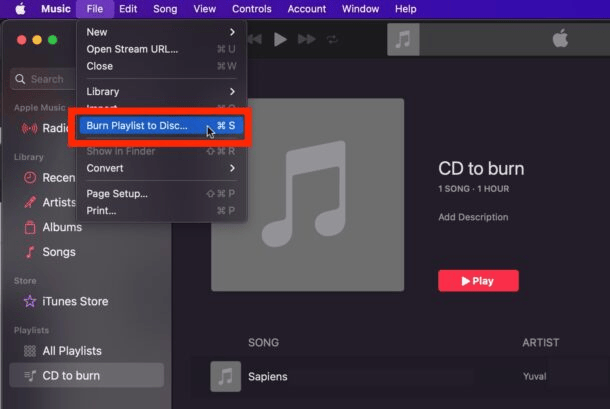This screenshot has width=610, height=409.
Task: Click the yellow minimize window button
Action: (x=37, y=40)
